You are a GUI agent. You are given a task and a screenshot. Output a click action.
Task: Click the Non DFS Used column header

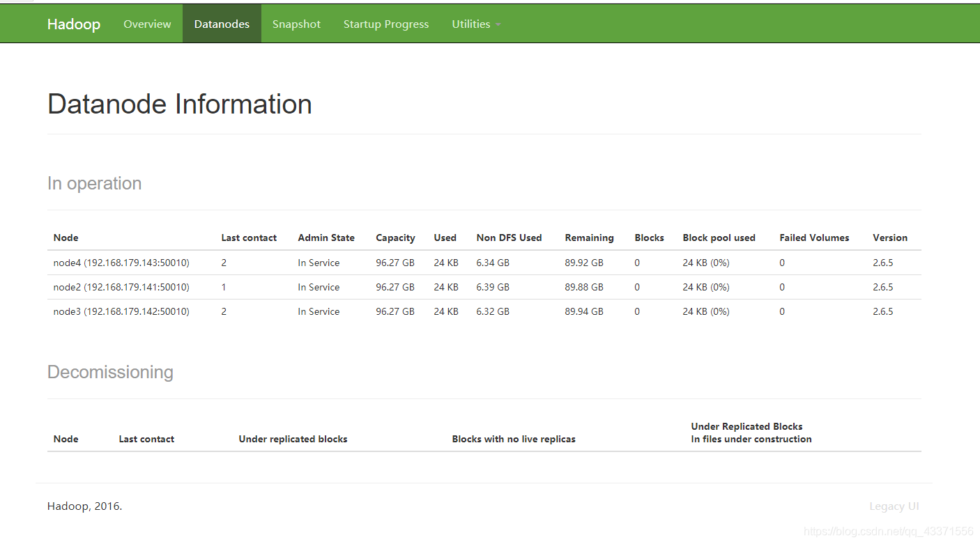(x=509, y=238)
